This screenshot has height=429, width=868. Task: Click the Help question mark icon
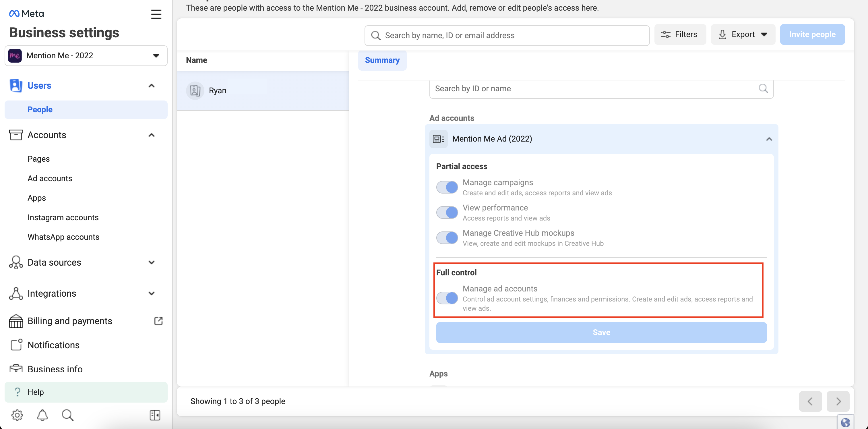point(17,392)
